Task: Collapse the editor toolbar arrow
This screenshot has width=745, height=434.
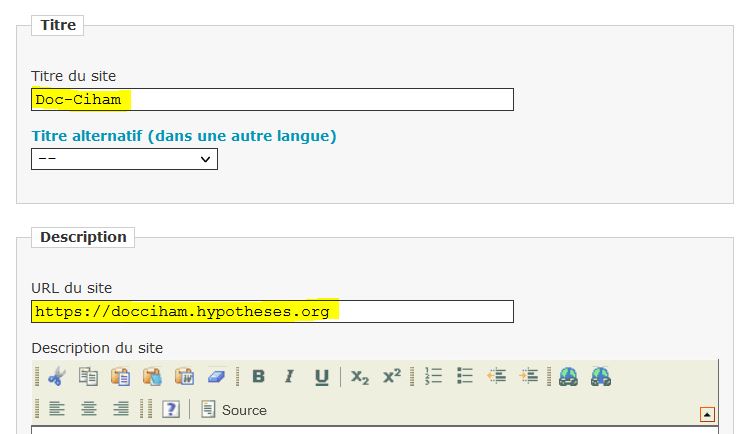Action: point(707,415)
